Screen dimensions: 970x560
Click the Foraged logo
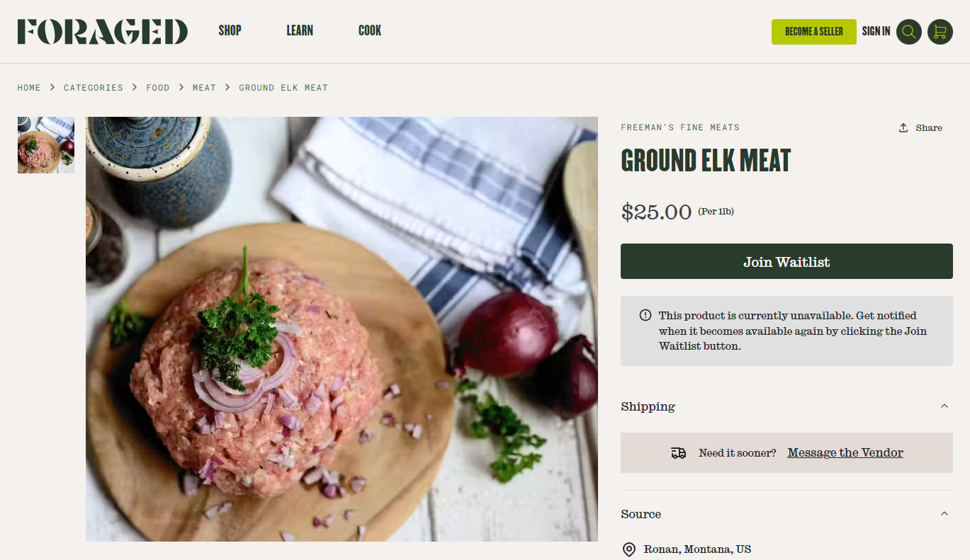pos(103,31)
